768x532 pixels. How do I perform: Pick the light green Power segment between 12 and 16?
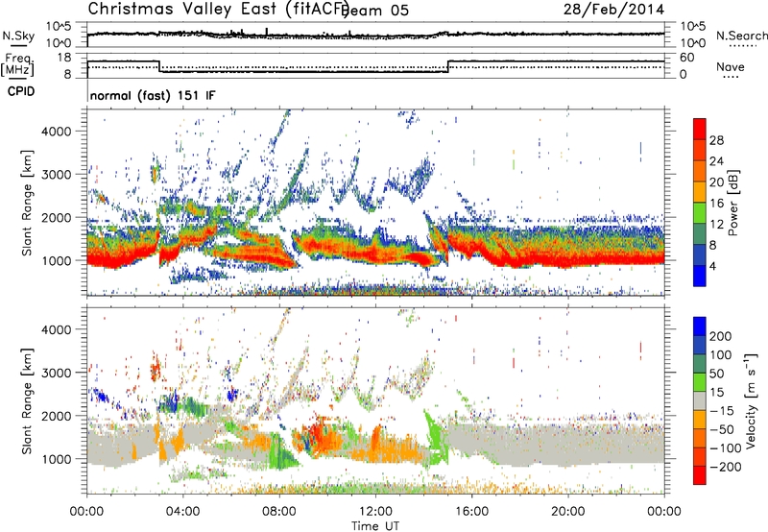pos(700,212)
